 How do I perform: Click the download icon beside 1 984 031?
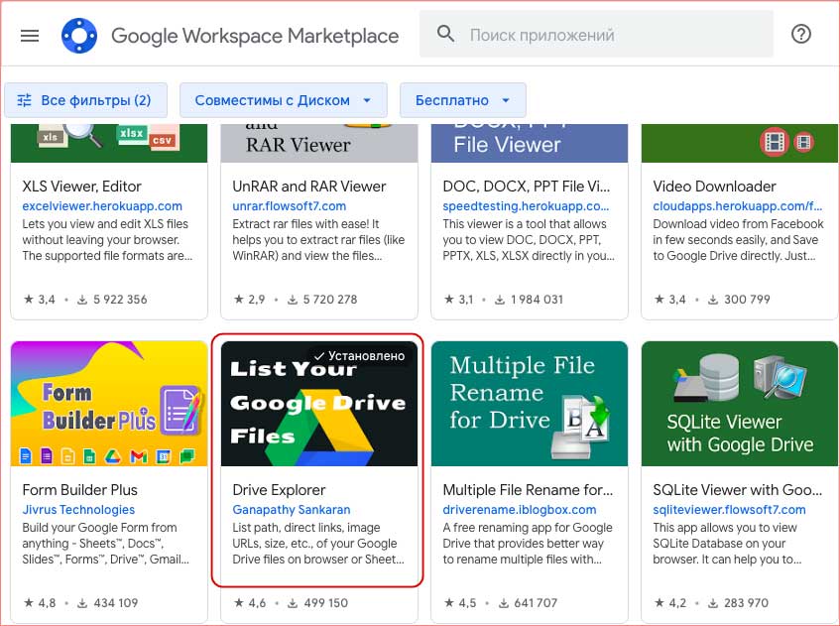pos(499,300)
